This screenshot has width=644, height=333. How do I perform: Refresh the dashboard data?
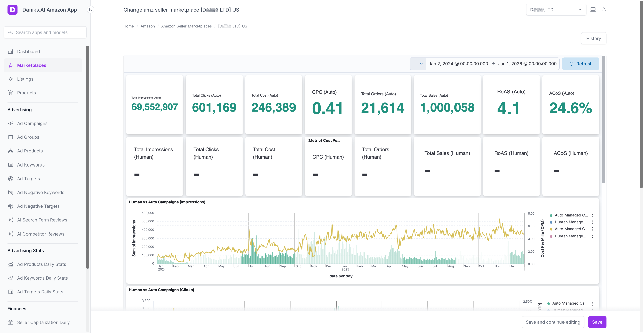click(581, 64)
